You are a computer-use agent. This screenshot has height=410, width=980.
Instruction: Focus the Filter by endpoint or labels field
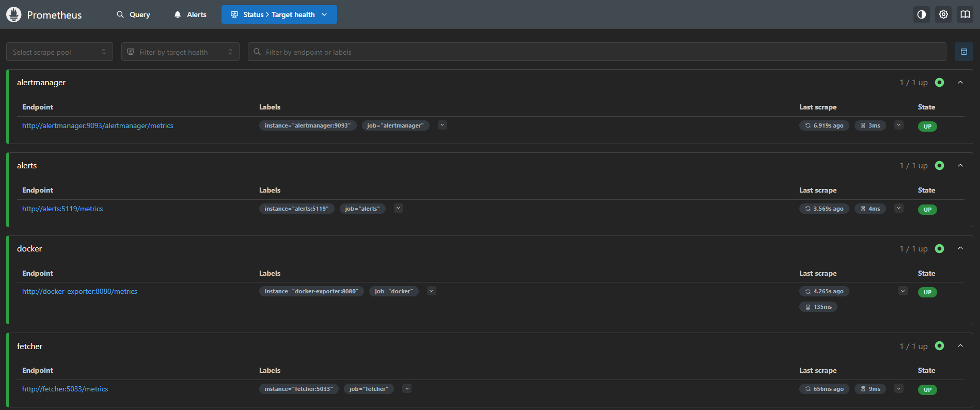[x=597, y=52]
